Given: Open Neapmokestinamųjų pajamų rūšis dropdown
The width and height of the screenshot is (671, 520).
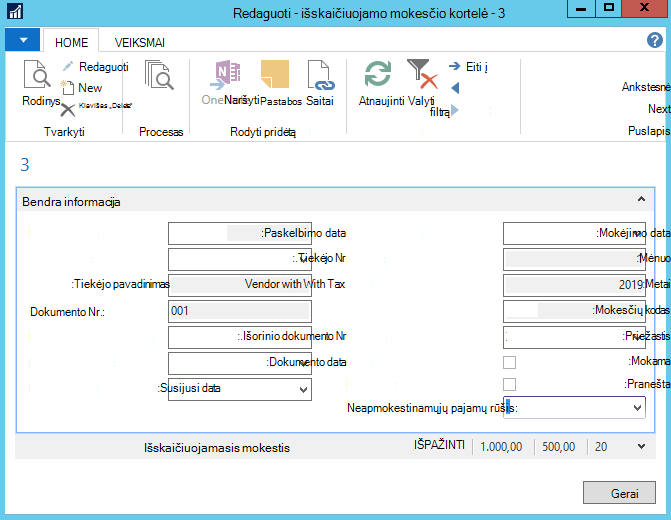Looking at the screenshot, I should click(637, 408).
